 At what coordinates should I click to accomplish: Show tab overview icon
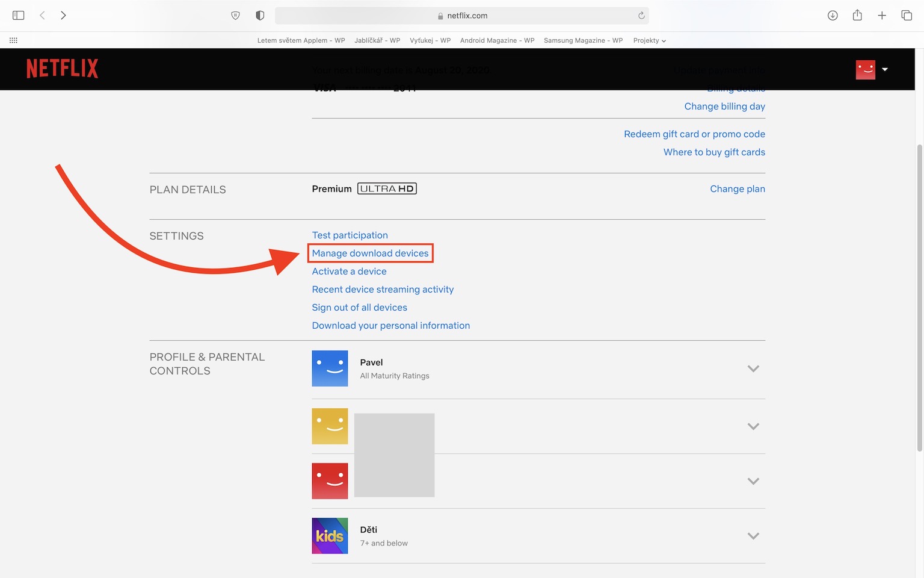[907, 16]
